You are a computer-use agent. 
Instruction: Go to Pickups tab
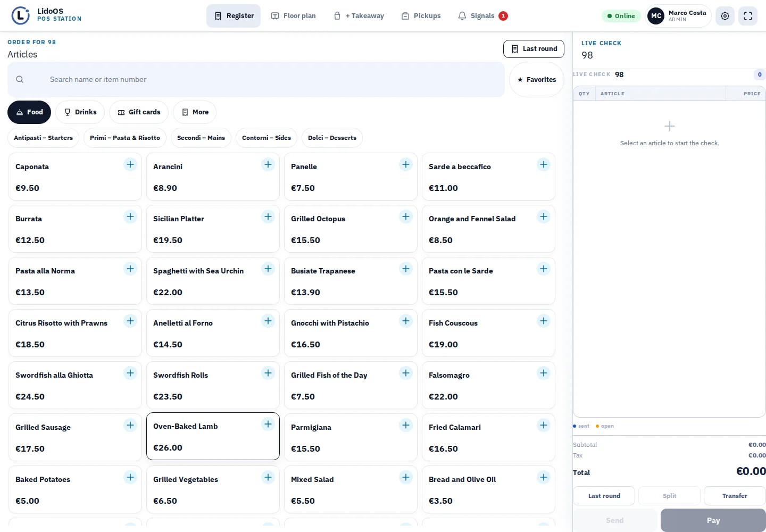click(421, 16)
